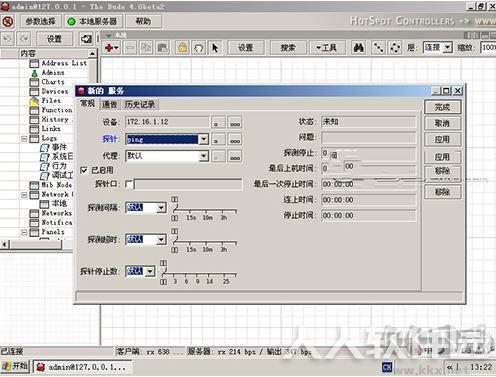Screen dimensions: 496x377
Task: Open the 工具 tools dropdown
Action: tap(327, 48)
